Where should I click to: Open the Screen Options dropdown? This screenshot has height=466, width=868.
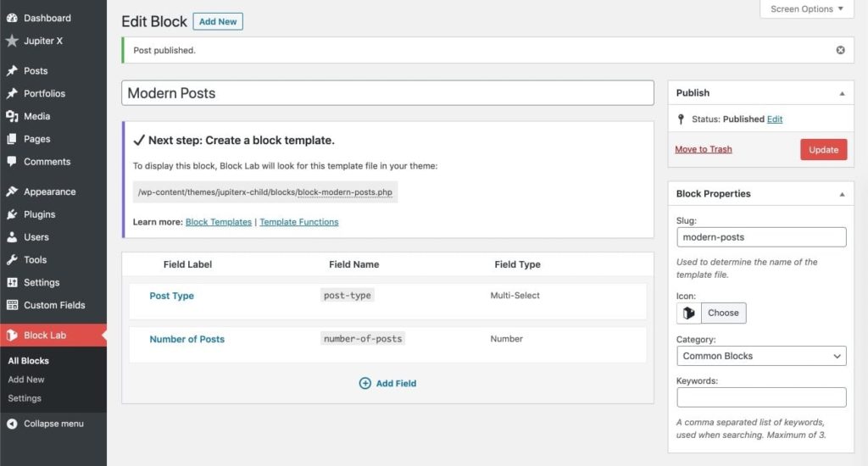click(807, 8)
